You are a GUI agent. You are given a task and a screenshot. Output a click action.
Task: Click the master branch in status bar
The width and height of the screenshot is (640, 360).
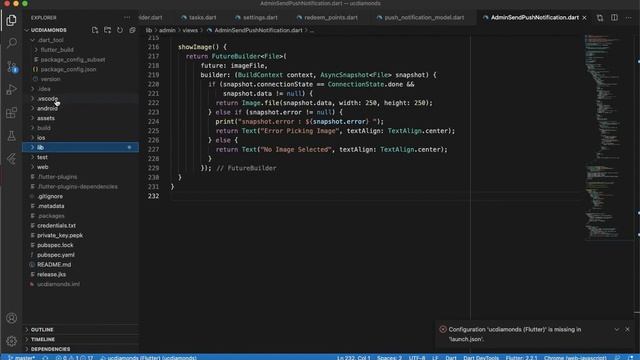[x=21, y=358]
